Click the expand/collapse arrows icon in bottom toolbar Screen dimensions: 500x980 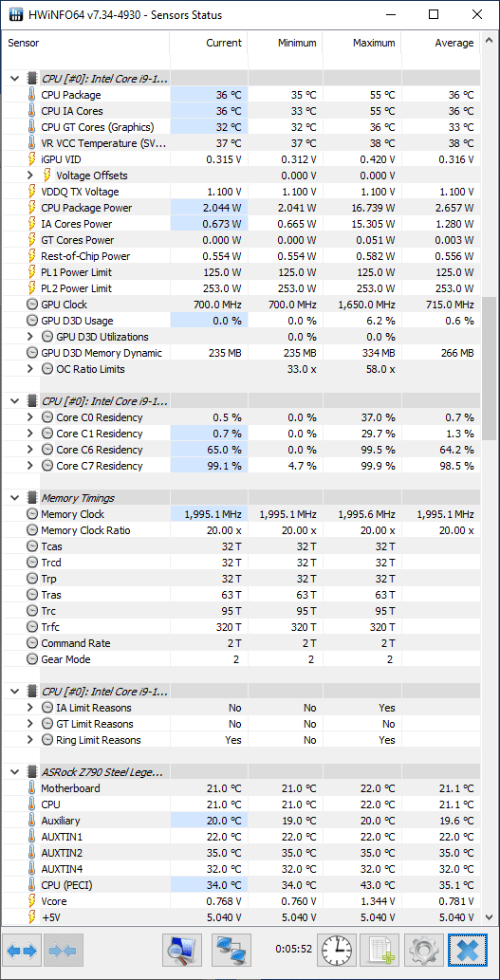23,951
